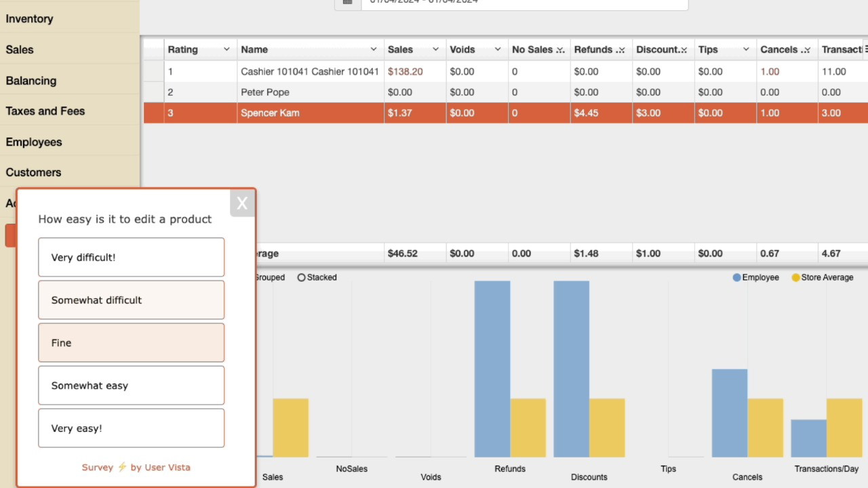Screen dimensions: 868x488
Task: Open the Voids column dropdown arrow
Action: [497, 49]
